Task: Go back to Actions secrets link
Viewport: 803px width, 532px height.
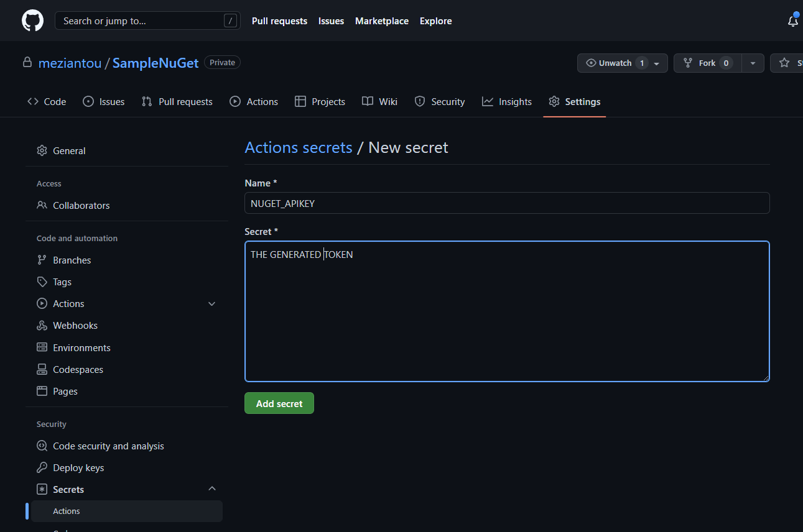Action: tap(299, 148)
